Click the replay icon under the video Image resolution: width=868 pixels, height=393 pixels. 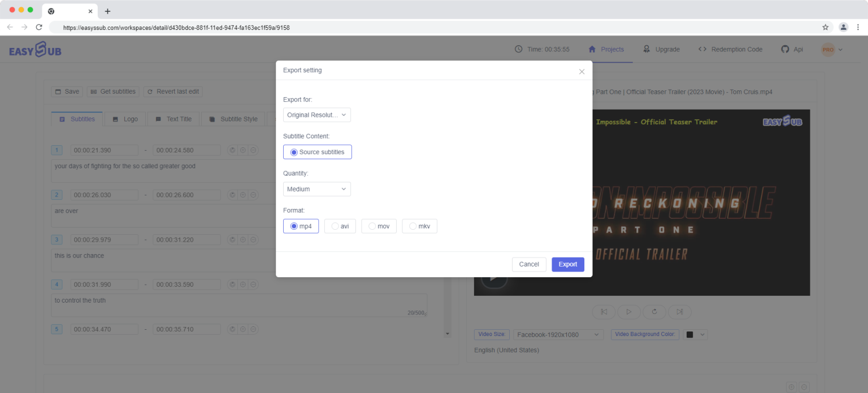(654, 312)
